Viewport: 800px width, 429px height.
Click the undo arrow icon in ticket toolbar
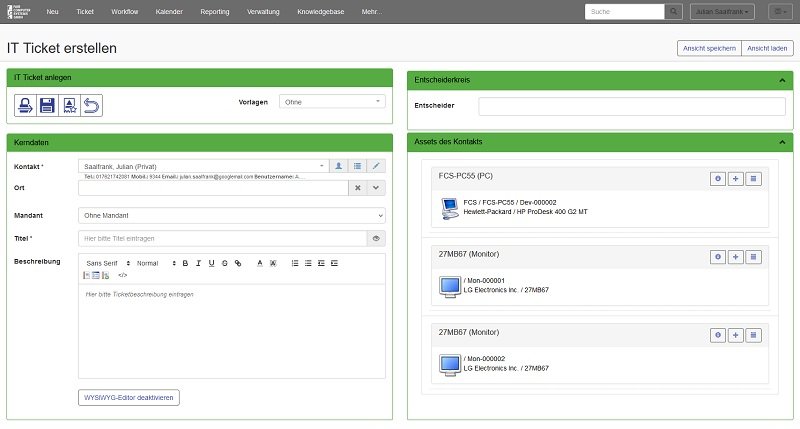click(91, 104)
